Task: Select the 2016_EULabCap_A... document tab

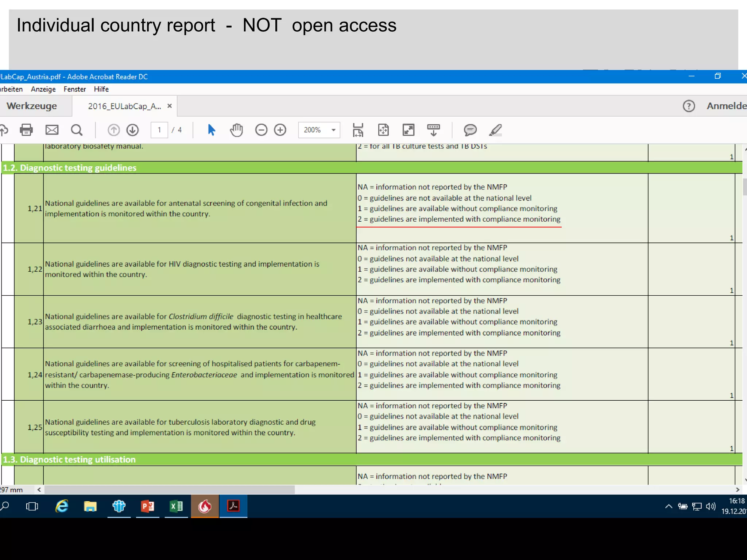Action: (124, 106)
